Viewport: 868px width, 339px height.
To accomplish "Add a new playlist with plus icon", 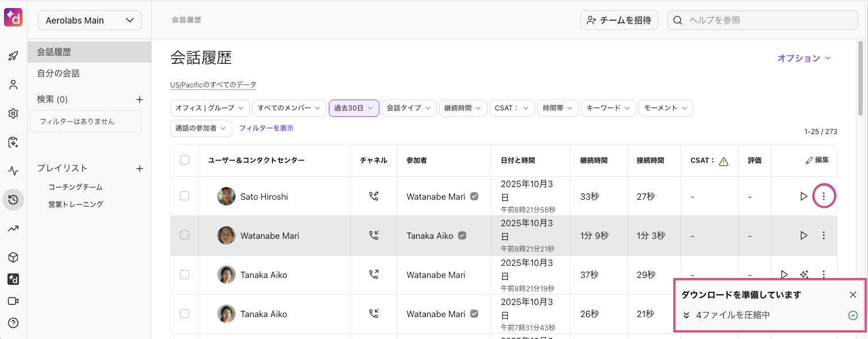I will (139, 169).
